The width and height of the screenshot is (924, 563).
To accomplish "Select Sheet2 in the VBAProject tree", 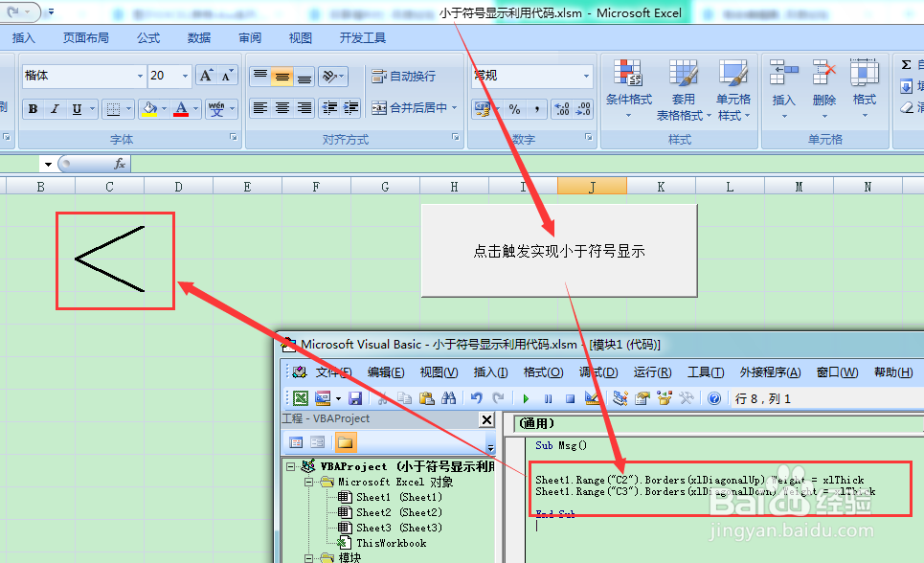I will click(x=370, y=512).
